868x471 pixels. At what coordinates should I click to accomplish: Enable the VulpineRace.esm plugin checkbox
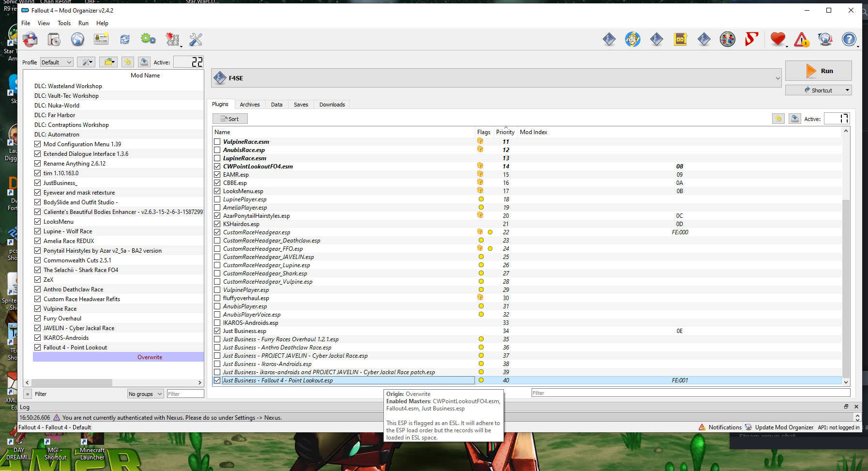pyautogui.click(x=217, y=142)
